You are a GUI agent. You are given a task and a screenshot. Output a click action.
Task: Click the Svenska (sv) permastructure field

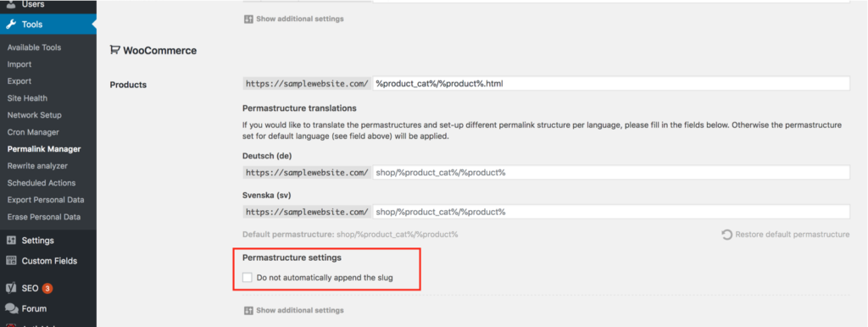(611, 212)
